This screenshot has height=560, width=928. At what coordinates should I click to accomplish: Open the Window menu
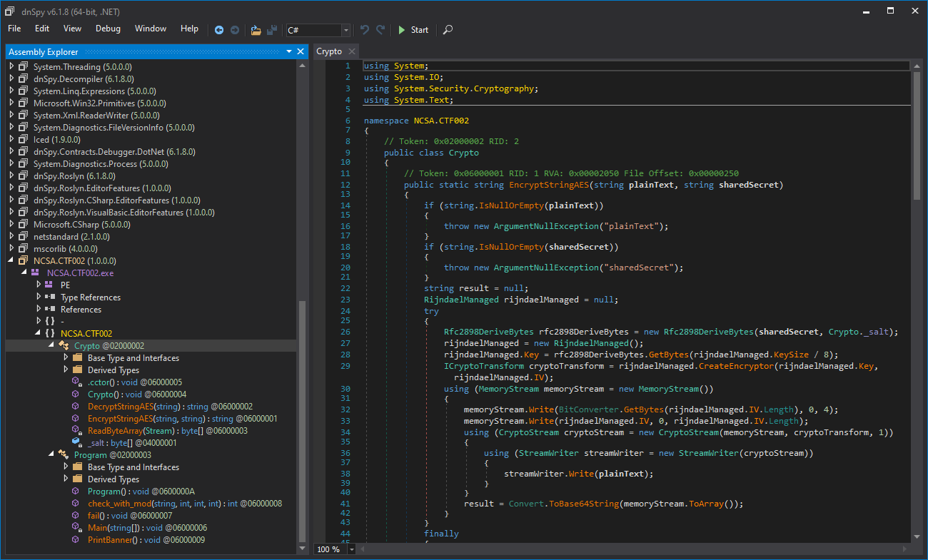[151, 29]
